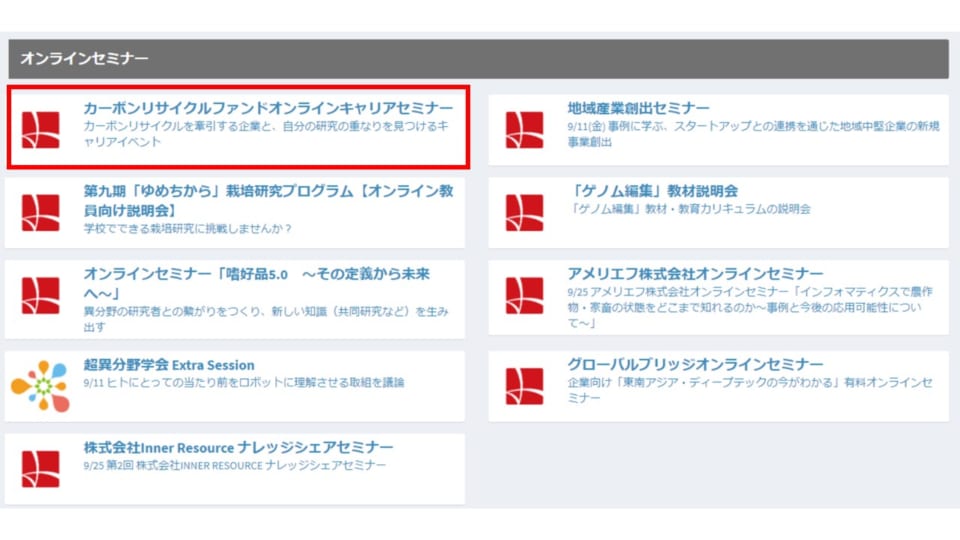Click description カーボンリサイクルを牽引する企業と text
This screenshot has height=540, width=960.
[266, 133]
